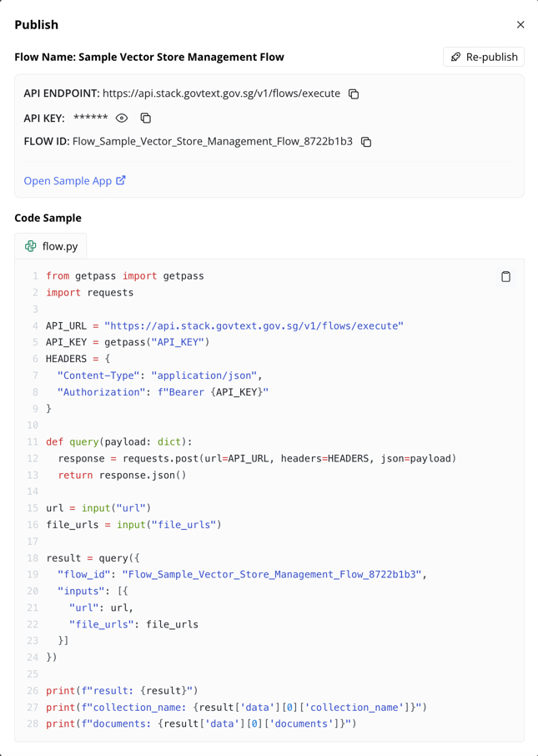Screen dimensions: 538x756
Task: Click the Code Sample heading
Action: [x=48, y=218]
